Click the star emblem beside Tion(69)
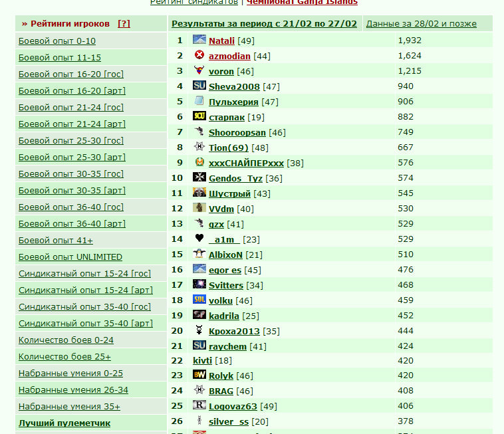This screenshot has width=504, height=434. 199,146
